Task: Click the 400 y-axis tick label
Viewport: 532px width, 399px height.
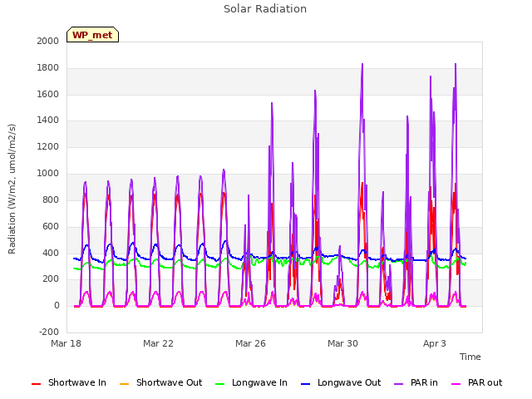Action: pos(51,253)
